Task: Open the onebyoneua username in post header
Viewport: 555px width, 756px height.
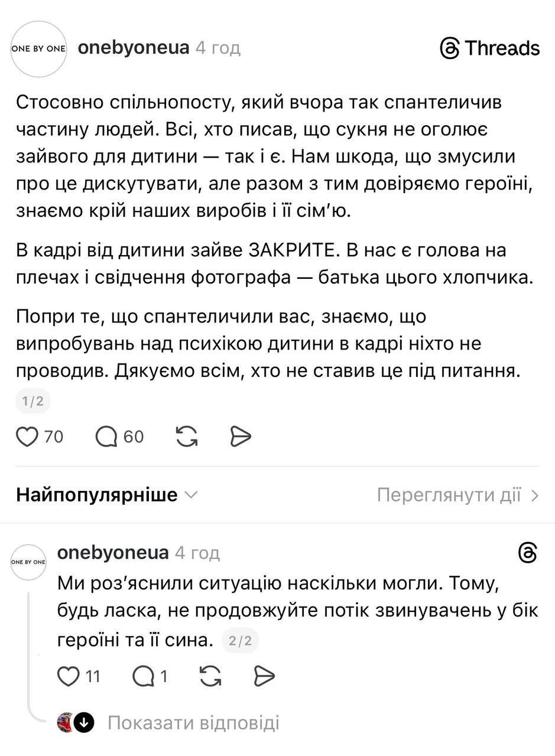Action: 134,48
